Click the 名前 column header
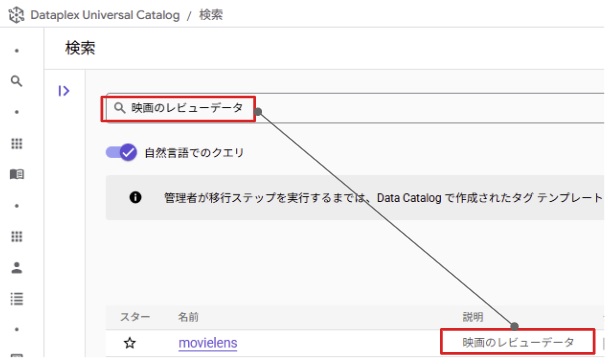609x364 pixels. tap(188, 317)
